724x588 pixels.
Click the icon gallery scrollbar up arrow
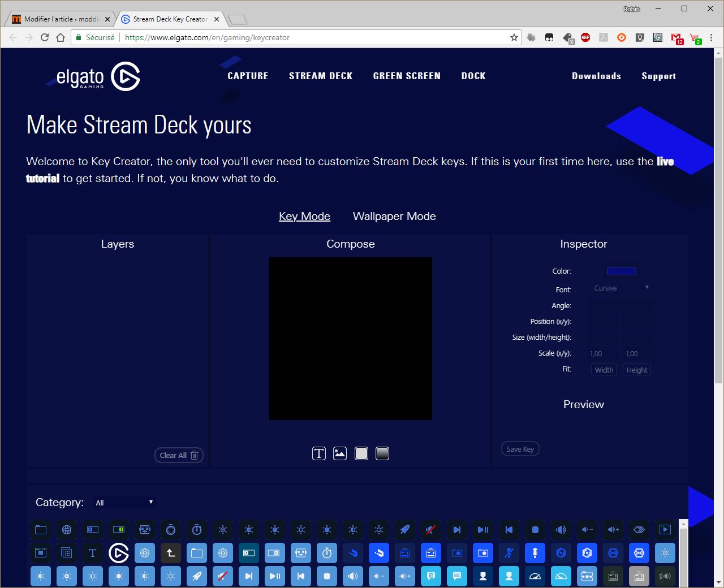point(683,524)
